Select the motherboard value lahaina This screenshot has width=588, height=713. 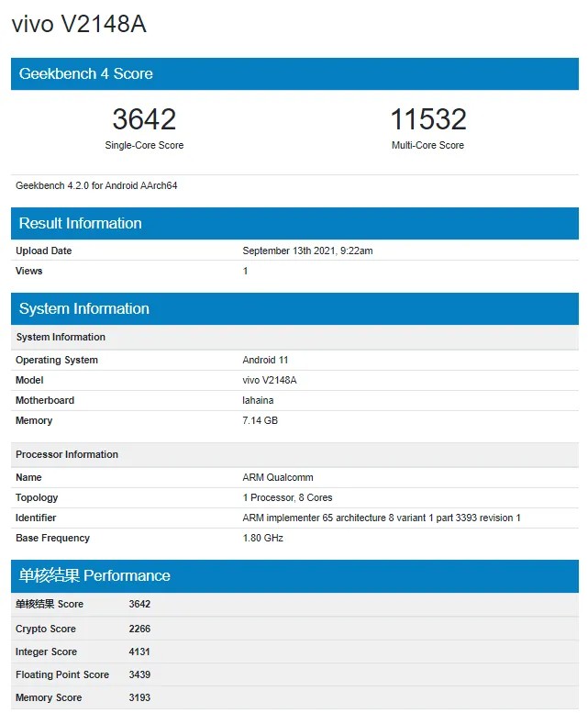(258, 400)
